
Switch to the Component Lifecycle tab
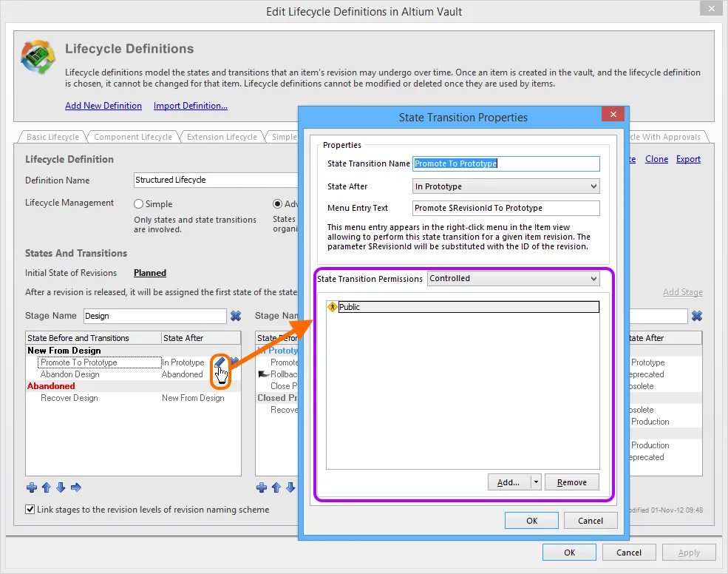(133, 137)
